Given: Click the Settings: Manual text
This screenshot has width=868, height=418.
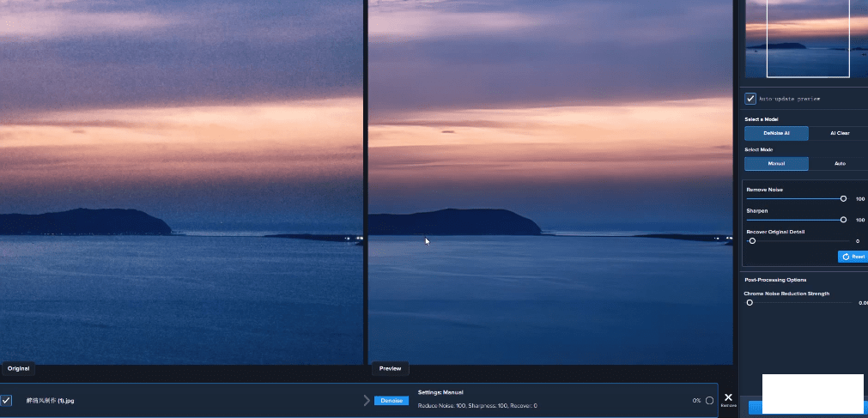Looking at the screenshot, I should (440, 392).
